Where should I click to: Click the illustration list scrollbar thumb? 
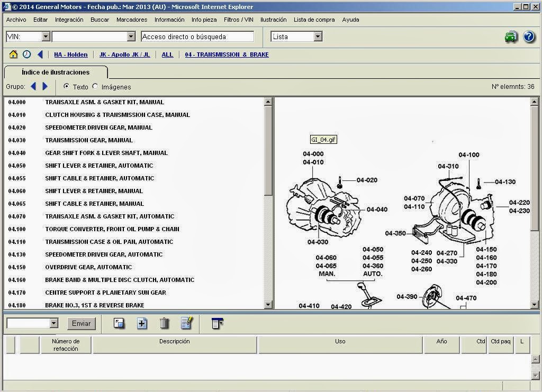pos(268,150)
